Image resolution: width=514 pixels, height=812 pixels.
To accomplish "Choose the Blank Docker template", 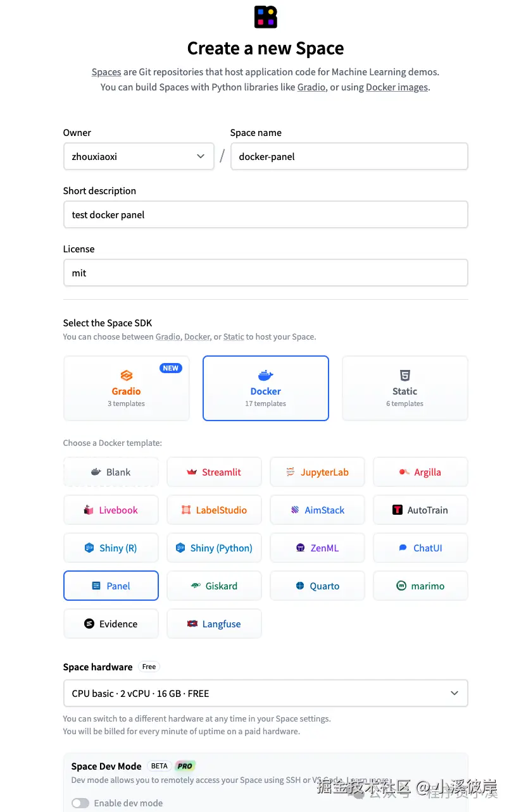I will (x=111, y=472).
